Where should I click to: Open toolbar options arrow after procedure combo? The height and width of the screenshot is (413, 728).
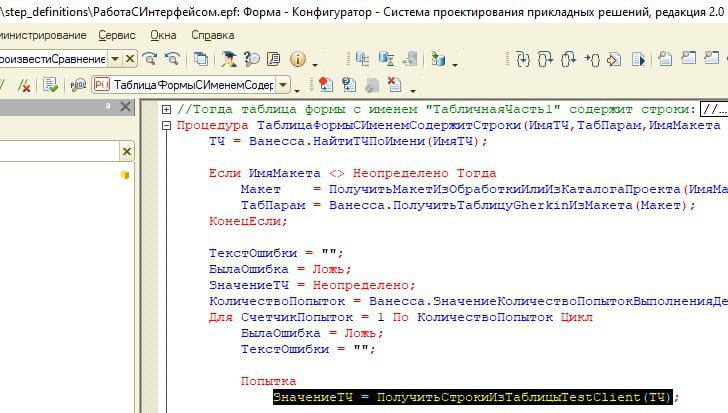[297, 90]
